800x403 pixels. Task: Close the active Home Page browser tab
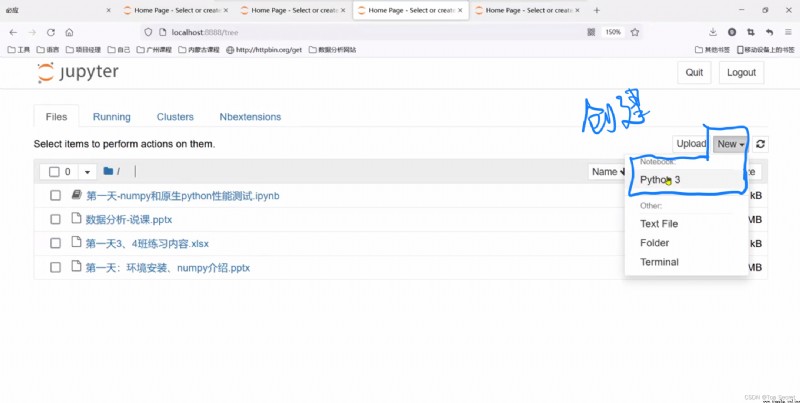pos(460,10)
